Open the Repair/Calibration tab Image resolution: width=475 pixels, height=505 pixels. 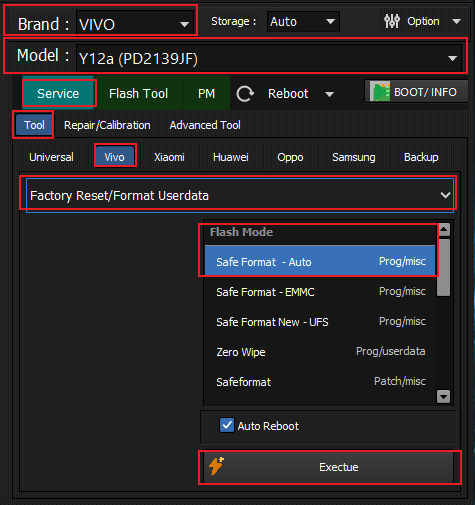click(107, 125)
